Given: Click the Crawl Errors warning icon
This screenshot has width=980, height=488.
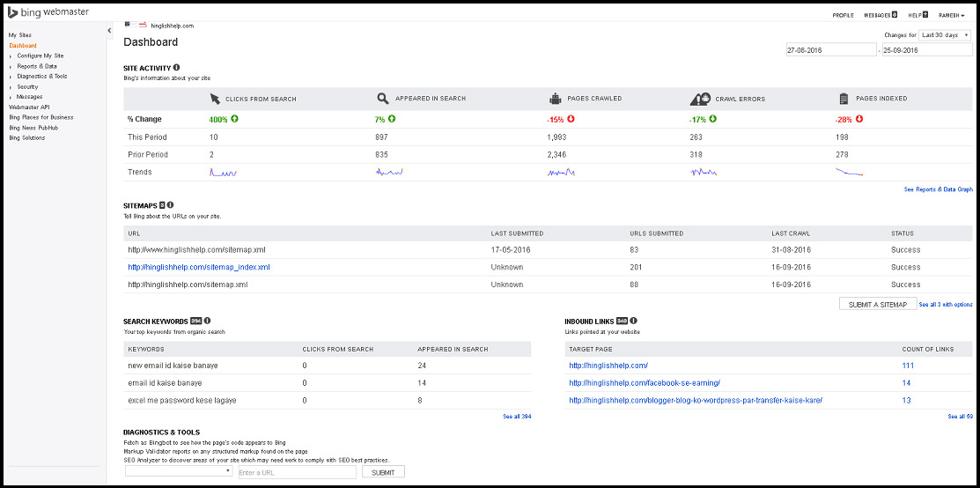Looking at the screenshot, I should (700, 99).
